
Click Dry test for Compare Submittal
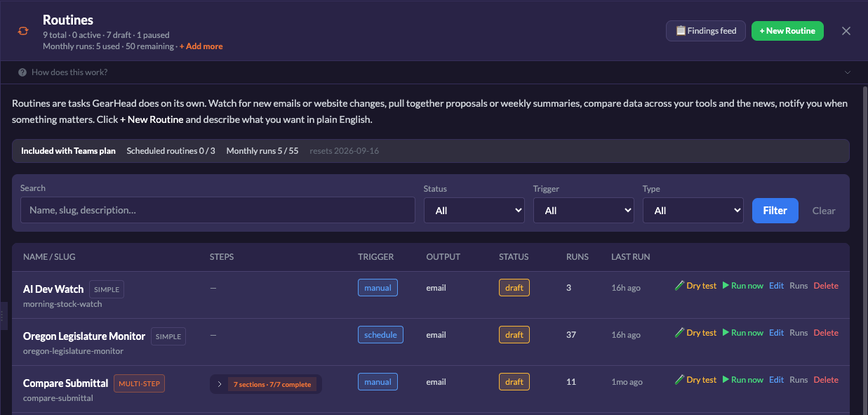695,380
